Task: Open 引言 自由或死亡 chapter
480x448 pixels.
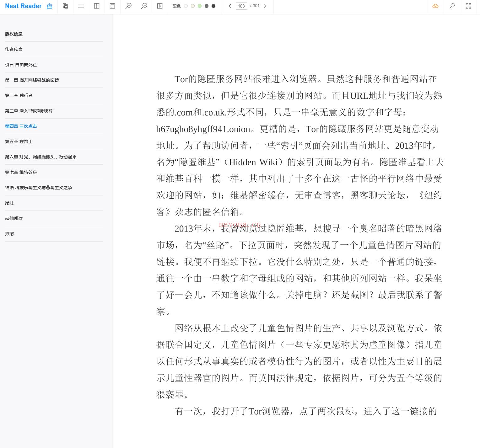Action: (21, 65)
